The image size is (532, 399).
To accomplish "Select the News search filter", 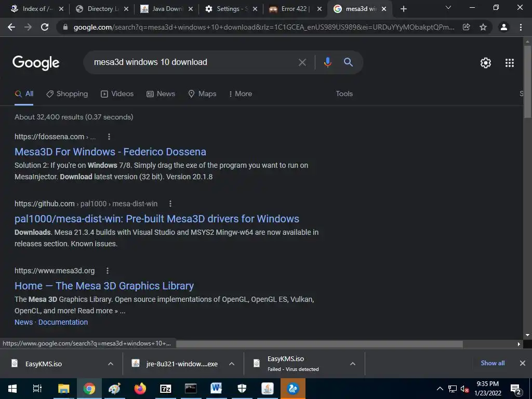I will point(161,94).
